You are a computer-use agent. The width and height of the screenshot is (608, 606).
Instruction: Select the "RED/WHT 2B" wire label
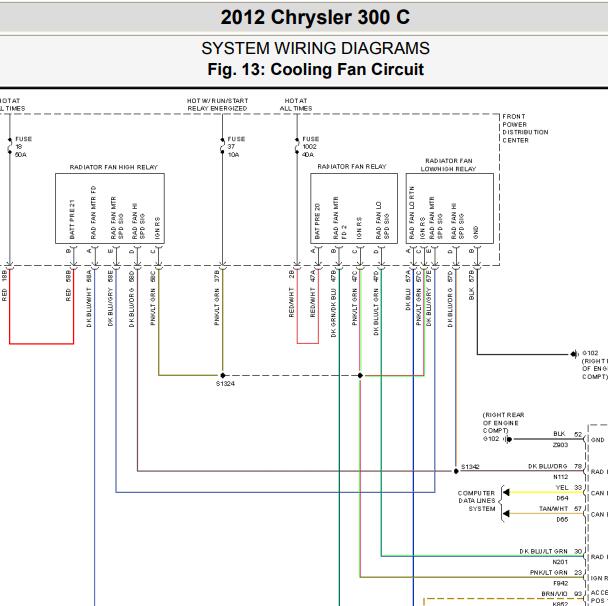pos(291,294)
